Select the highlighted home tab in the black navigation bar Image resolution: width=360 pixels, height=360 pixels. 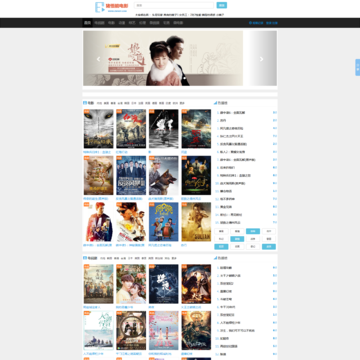(x=87, y=23)
